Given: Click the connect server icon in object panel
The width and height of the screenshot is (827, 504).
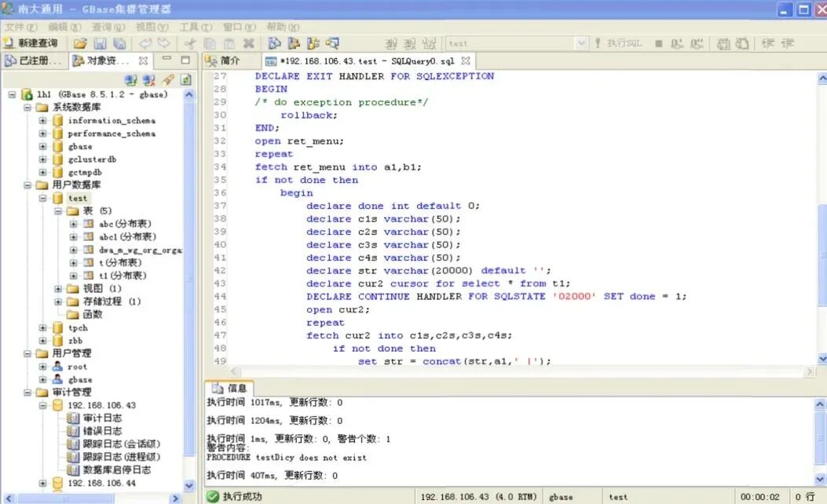Looking at the screenshot, I should 131,80.
